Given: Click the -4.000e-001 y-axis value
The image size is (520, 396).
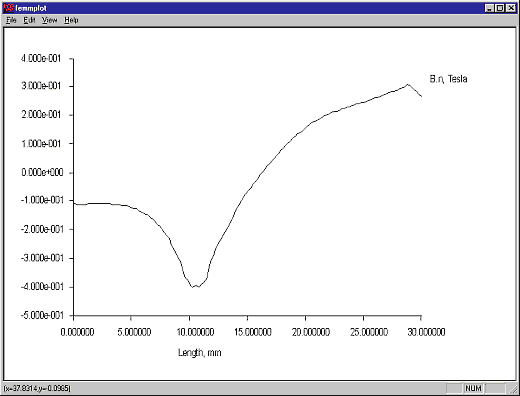Looking at the screenshot, I should pyautogui.click(x=42, y=287).
